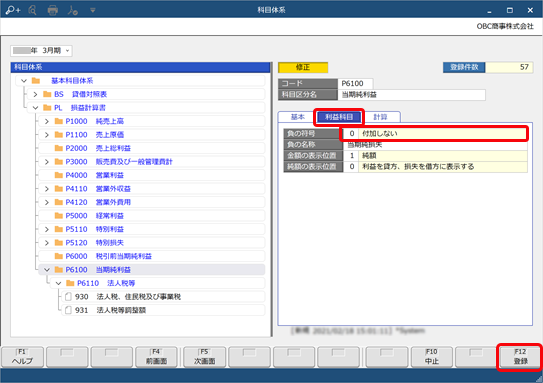The width and height of the screenshot is (543, 383).
Task: Expand the P4120 営業外費用 node
Action: [47, 202]
